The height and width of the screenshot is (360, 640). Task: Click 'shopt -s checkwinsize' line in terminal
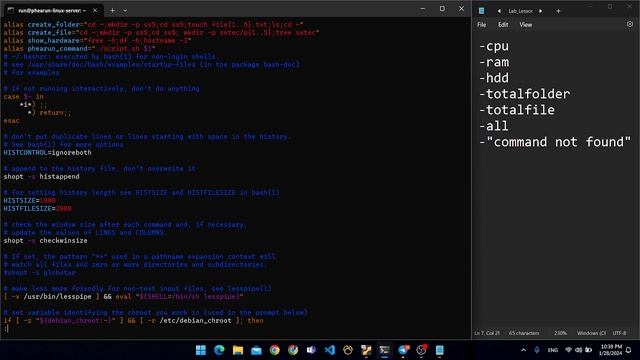[x=45, y=241]
